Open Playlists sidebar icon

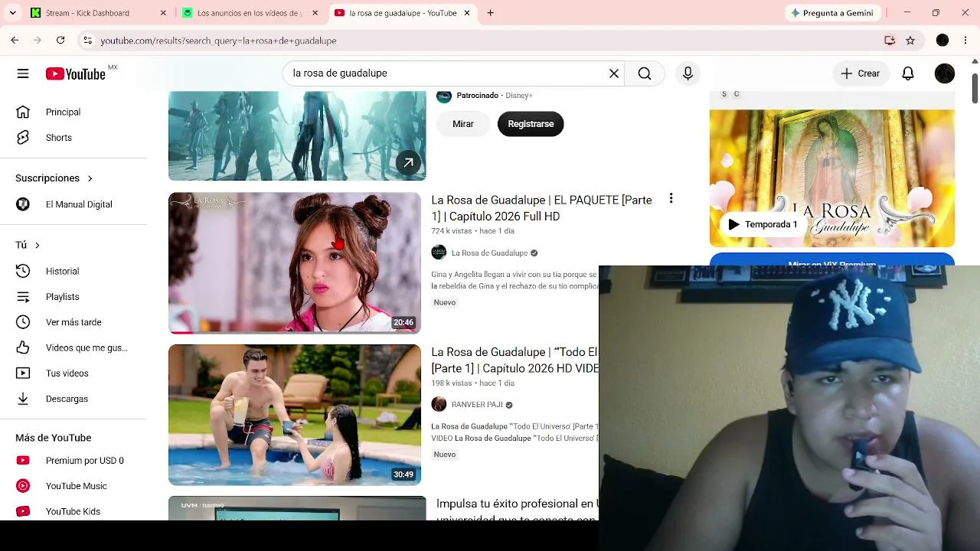[x=23, y=297]
